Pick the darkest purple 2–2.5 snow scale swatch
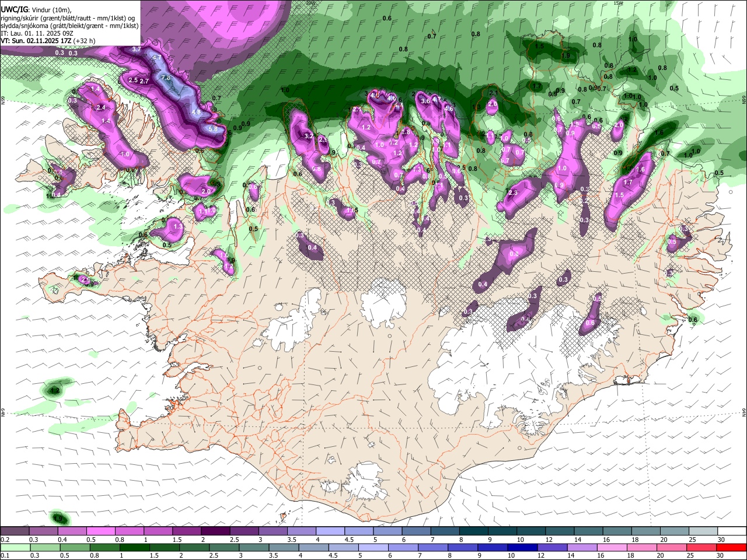This screenshot has height=560, width=747. tap(215, 531)
